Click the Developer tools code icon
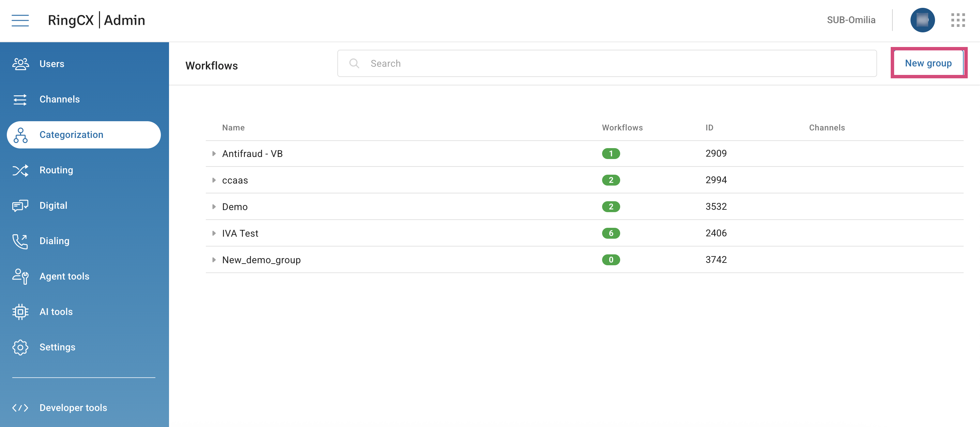The image size is (980, 427). [x=20, y=408]
